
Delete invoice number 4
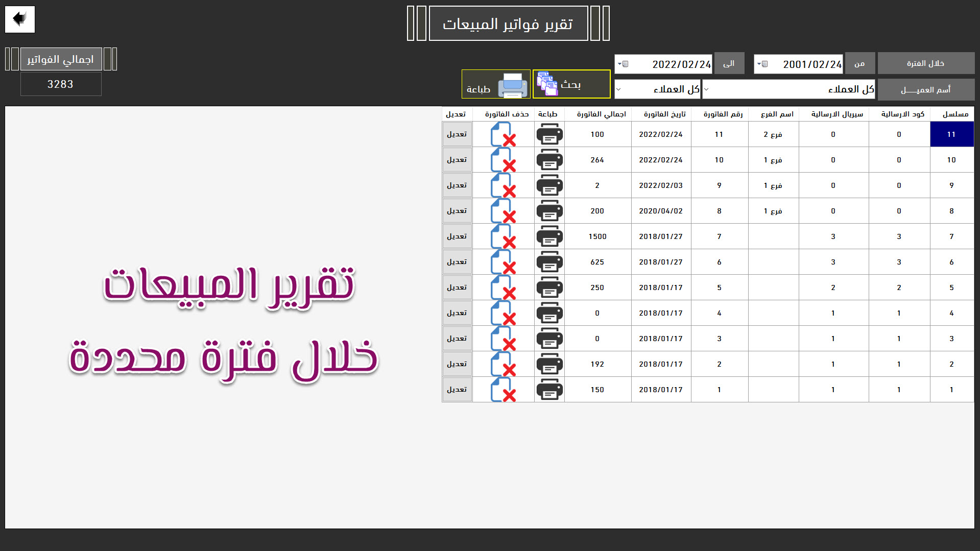[504, 313]
